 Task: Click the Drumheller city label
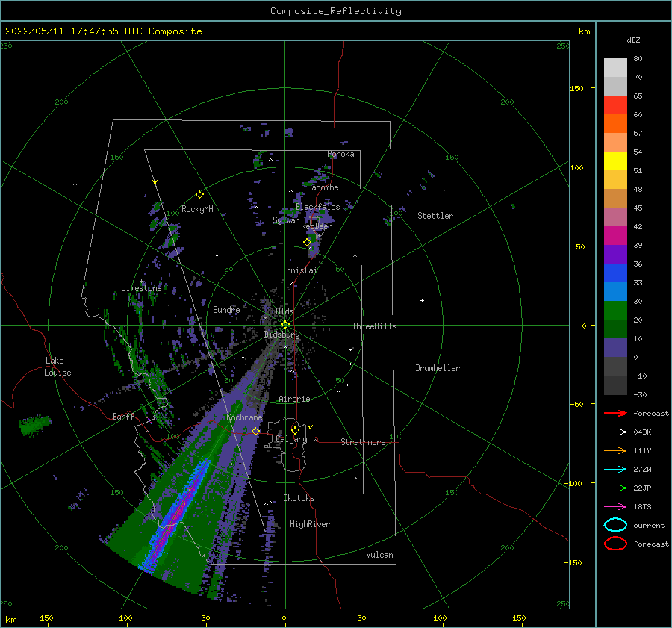click(438, 368)
